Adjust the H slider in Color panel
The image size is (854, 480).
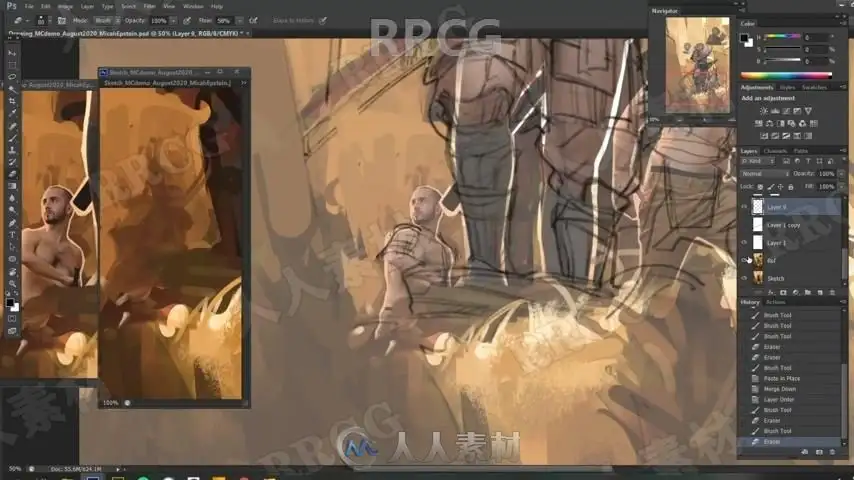pos(782,37)
